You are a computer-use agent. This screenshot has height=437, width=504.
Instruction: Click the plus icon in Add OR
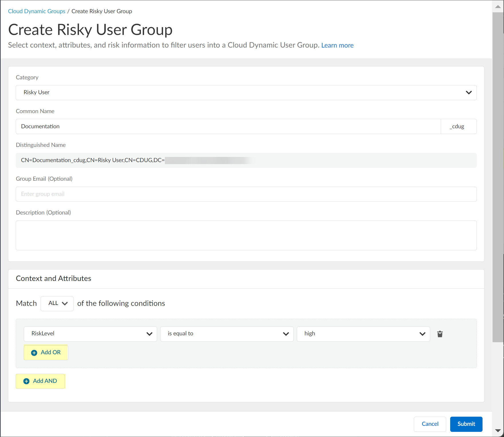34,353
